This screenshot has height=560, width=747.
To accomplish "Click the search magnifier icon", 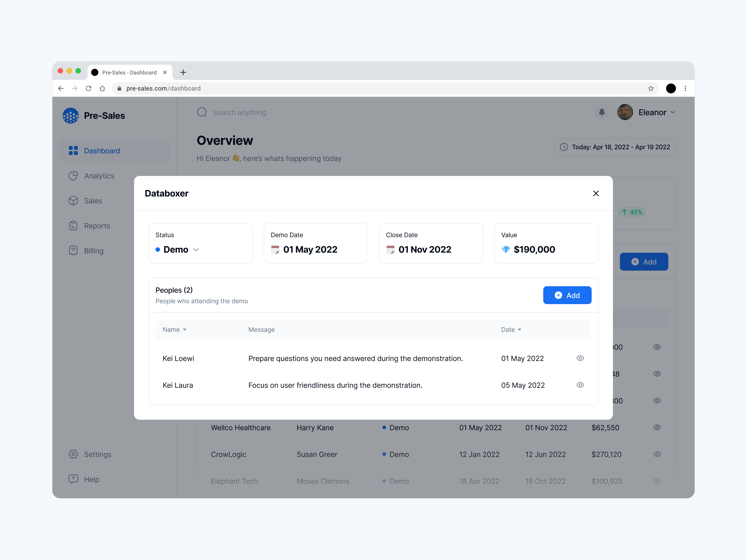I will (202, 112).
